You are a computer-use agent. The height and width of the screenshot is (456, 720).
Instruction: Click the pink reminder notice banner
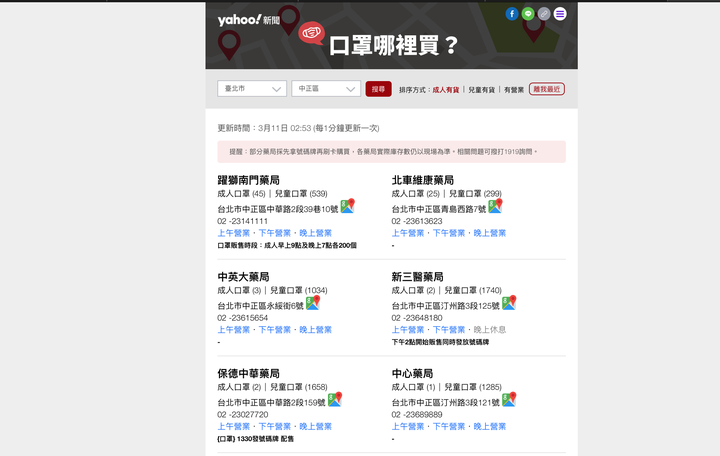pyautogui.click(x=391, y=152)
